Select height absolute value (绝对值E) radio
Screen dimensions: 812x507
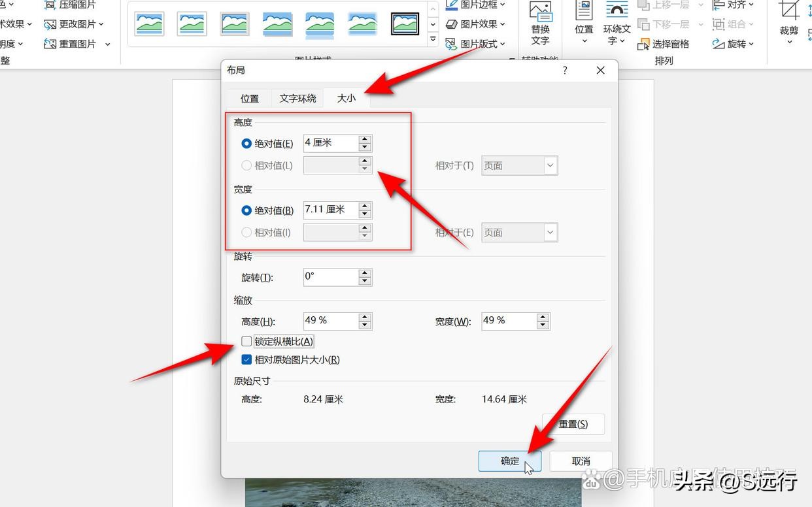click(246, 143)
